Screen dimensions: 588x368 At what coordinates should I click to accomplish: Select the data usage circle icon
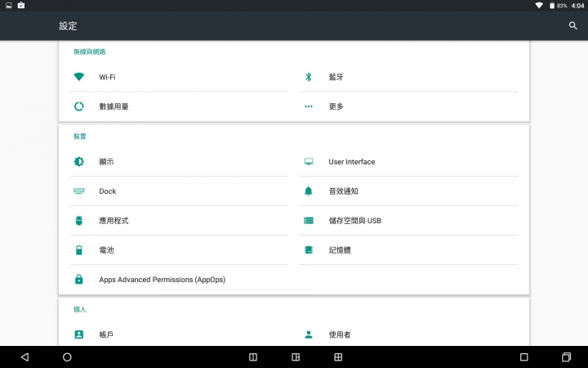tap(78, 106)
